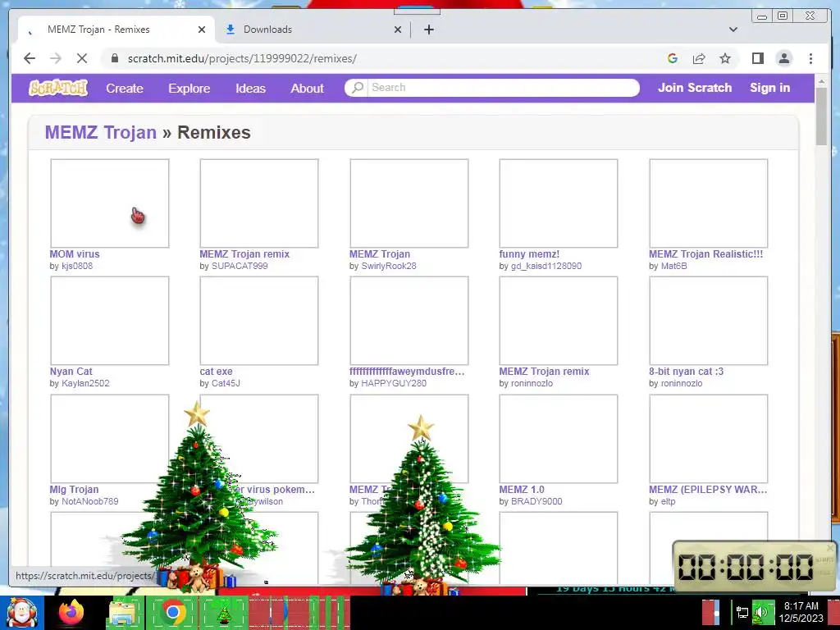The width and height of the screenshot is (840, 630).
Task: Close the MEMZ Trojan - Remixes tab
Action: pos(202,30)
